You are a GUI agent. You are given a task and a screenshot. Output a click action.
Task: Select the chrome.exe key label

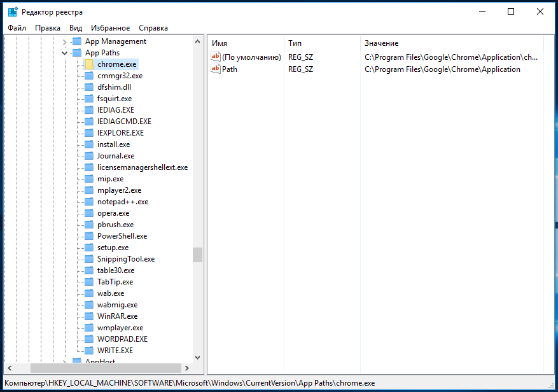(x=116, y=64)
